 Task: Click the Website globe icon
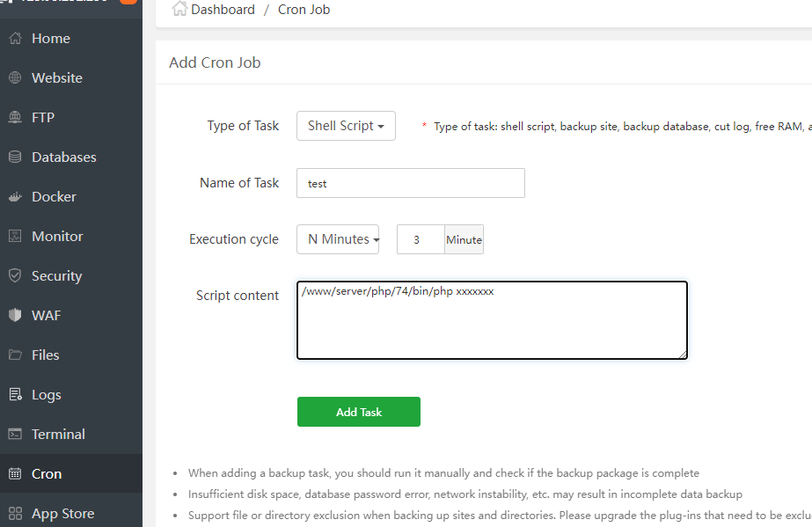coord(15,78)
